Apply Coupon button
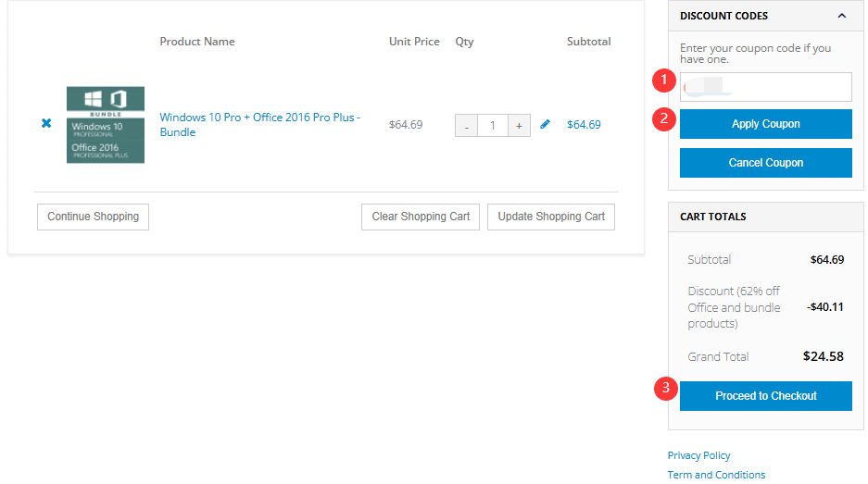 point(765,124)
